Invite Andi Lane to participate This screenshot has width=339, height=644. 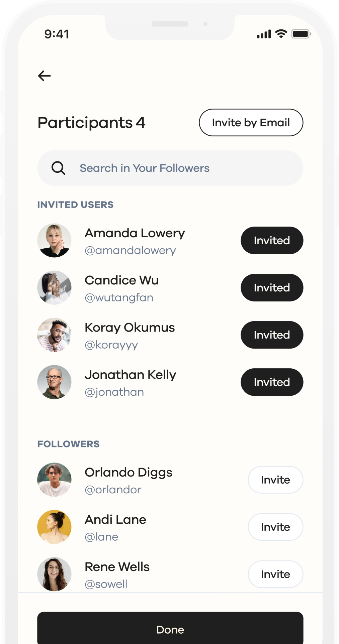[275, 527]
